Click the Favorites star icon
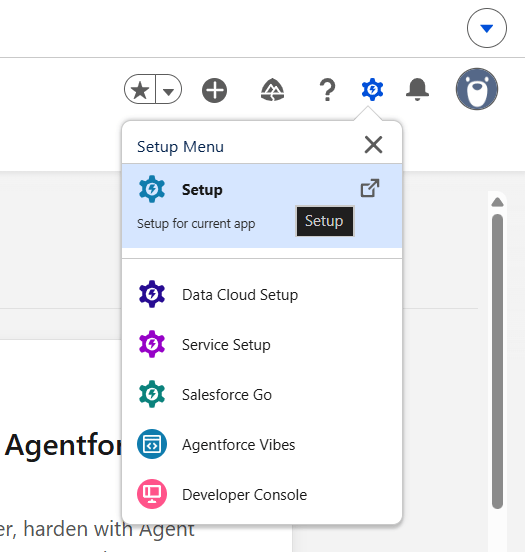 pos(140,89)
